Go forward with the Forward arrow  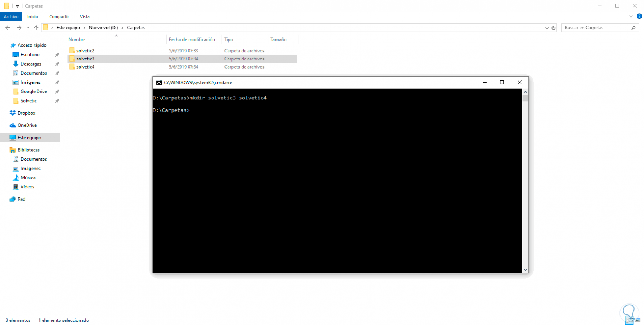click(x=19, y=28)
